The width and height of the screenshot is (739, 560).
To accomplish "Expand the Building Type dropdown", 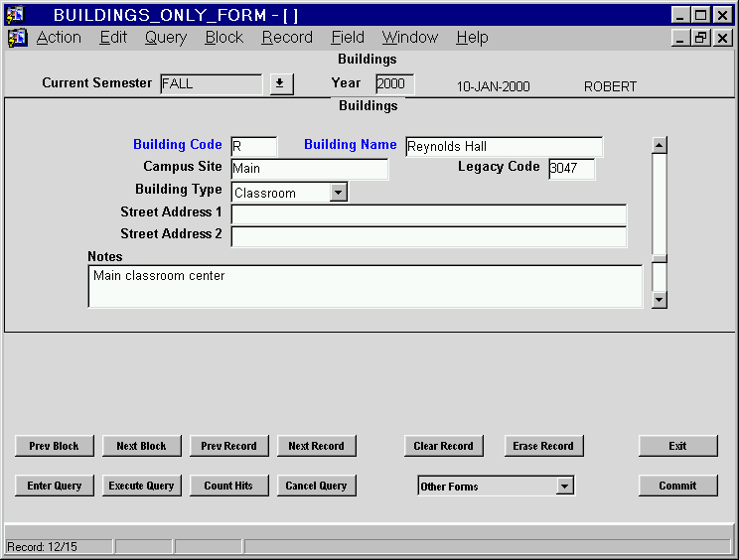I will coord(339,193).
